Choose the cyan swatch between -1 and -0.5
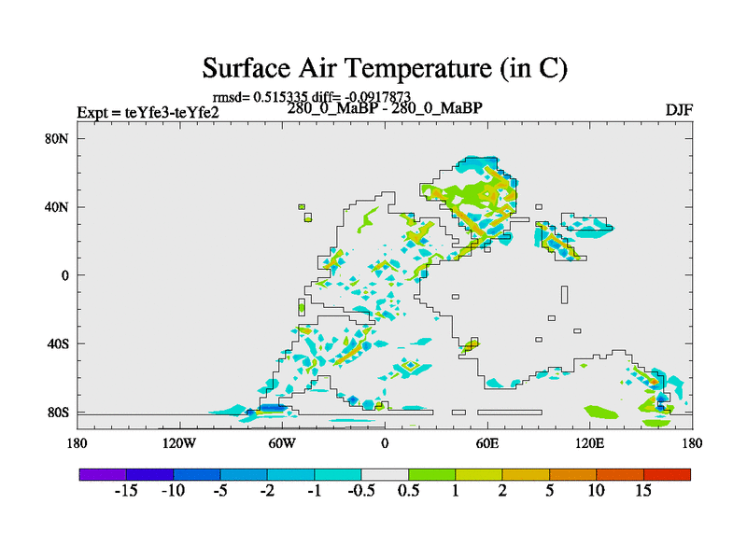 pyautogui.click(x=338, y=474)
